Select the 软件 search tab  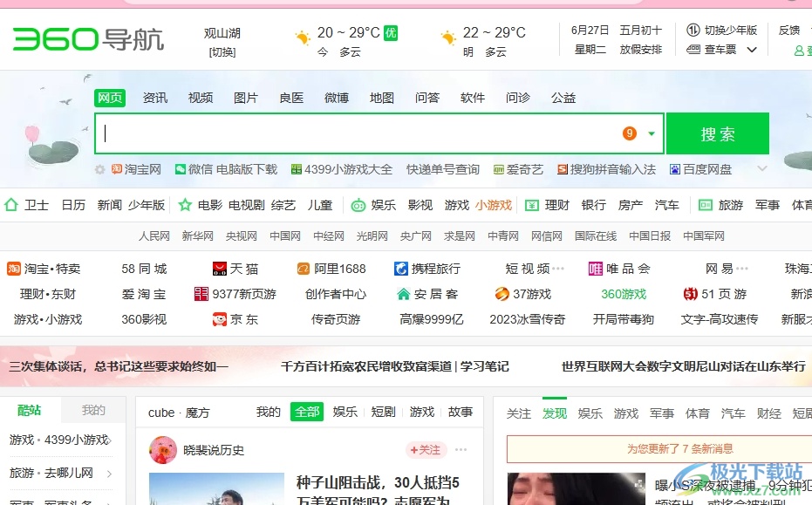[473, 98]
